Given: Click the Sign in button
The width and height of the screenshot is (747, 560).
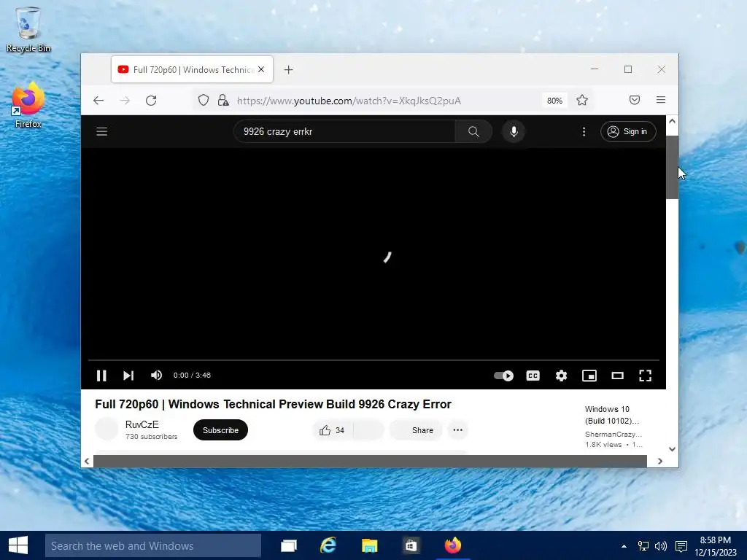Looking at the screenshot, I should click(x=628, y=131).
